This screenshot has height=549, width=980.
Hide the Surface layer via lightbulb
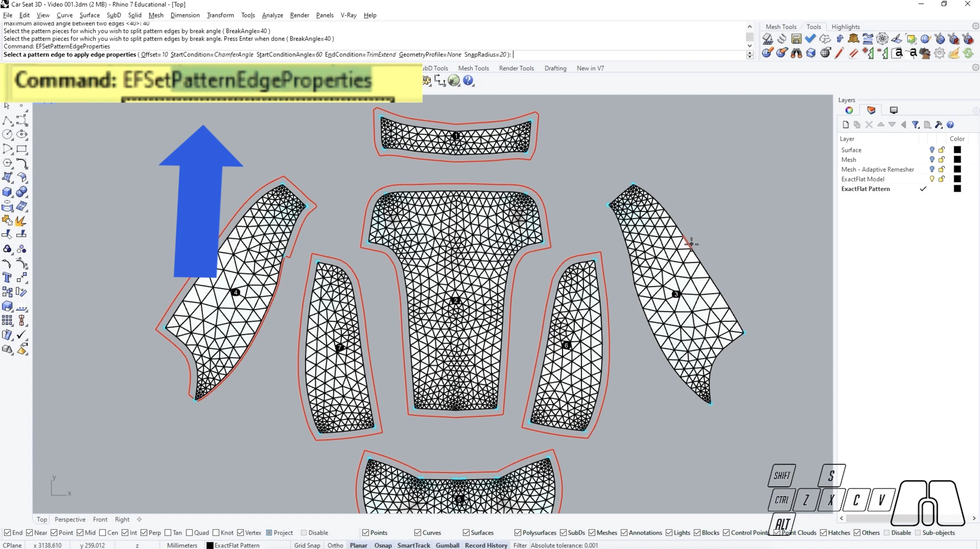click(x=932, y=150)
